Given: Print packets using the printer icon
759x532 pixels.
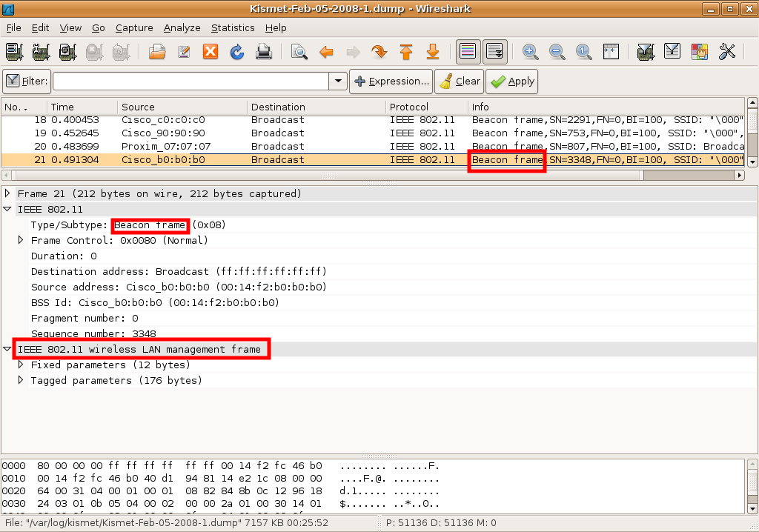Looking at the screenshot, I should tap(264, 52).
